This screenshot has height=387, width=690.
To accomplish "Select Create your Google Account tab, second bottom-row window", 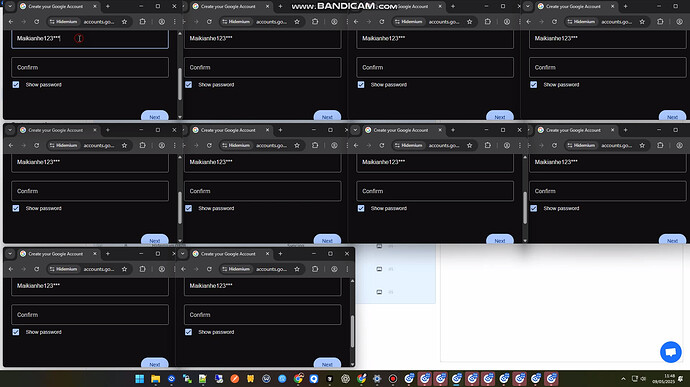I will [231, 254].
